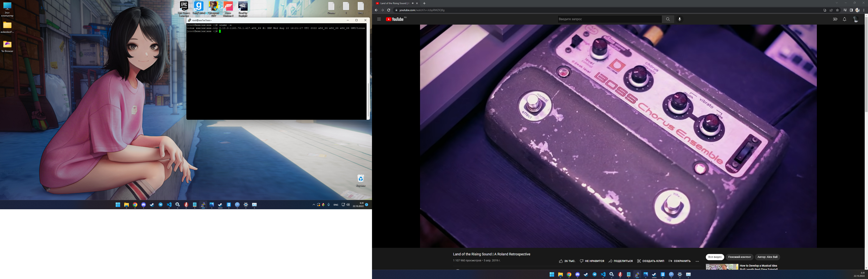
Task: Close the Land of the Rising Sound tab
Action: click(x=417, y=3)
